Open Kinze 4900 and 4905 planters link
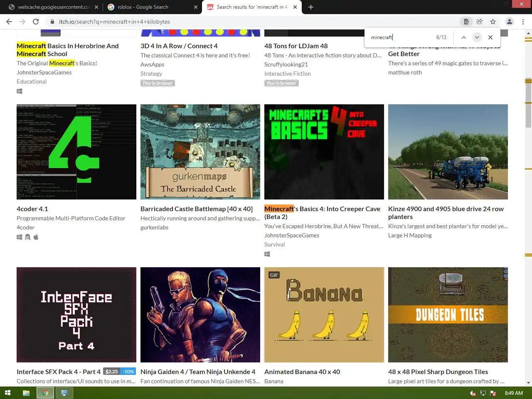This screenshot has height=399, width=532. [x=446, y=213]
